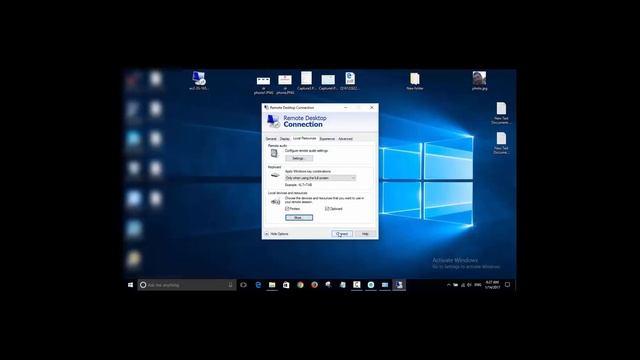640x360 pixels.
Task: Click the Remote Desktop logo in the dialog header
Action: [273, 121]
